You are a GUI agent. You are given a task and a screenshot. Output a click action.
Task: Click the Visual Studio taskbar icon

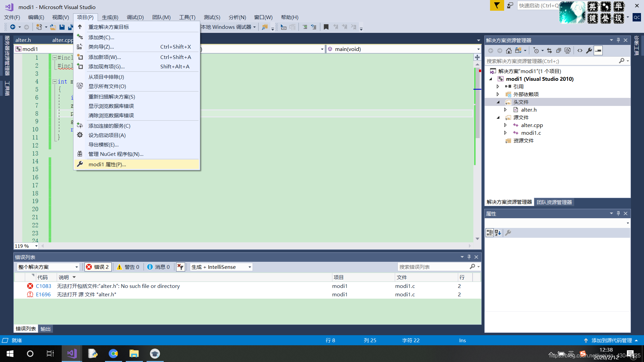point(72,353)
